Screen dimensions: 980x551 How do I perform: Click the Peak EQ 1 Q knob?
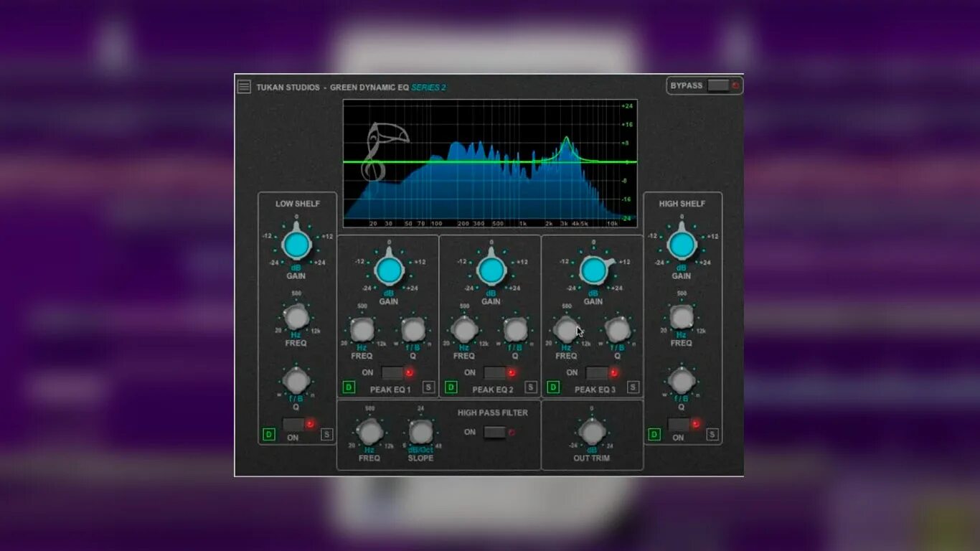413,330
